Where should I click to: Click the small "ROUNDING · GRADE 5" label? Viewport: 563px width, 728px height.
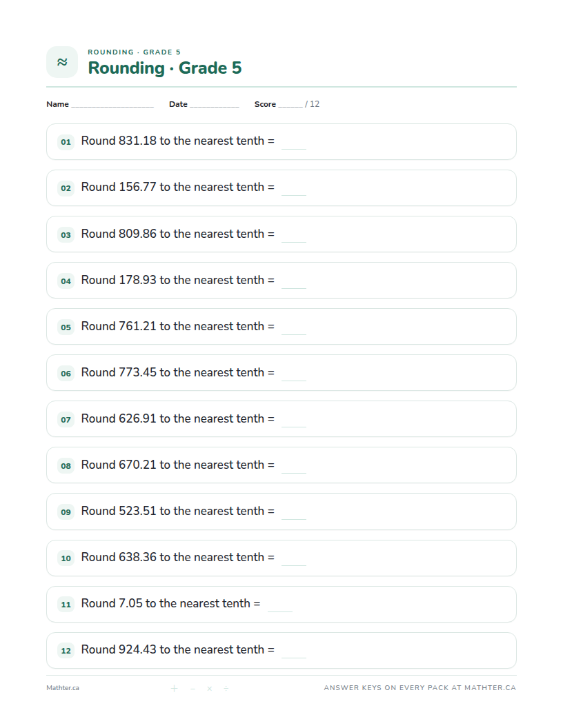point(135,52)
